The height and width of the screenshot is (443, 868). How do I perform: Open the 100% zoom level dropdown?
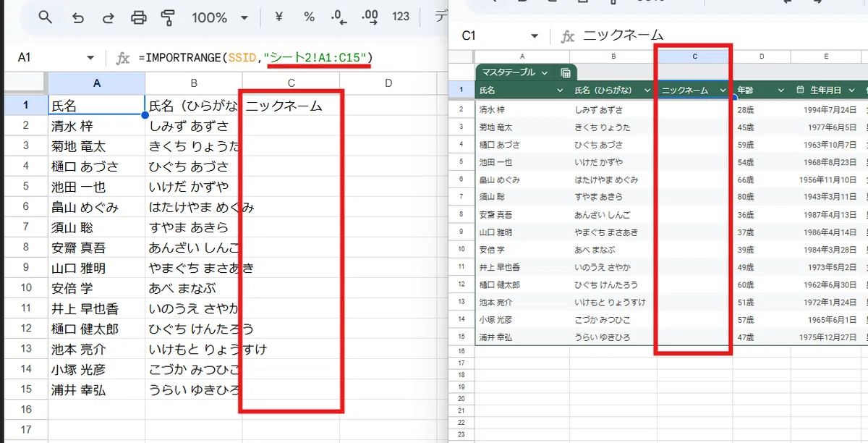click(x=220, y=17)
